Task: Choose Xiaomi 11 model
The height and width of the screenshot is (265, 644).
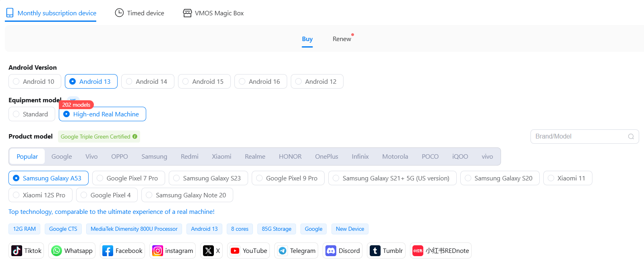Action: (568, 178)
